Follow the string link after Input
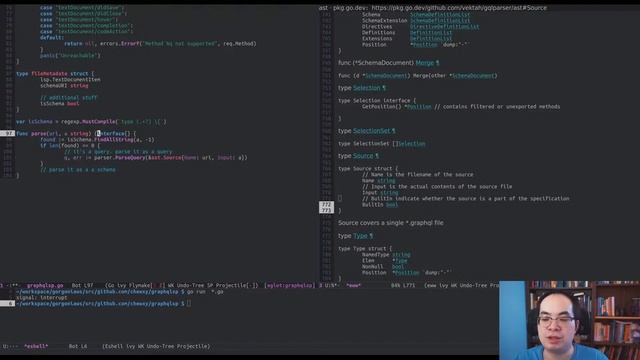This screenshot has height=360, width=640. [389, 193]
